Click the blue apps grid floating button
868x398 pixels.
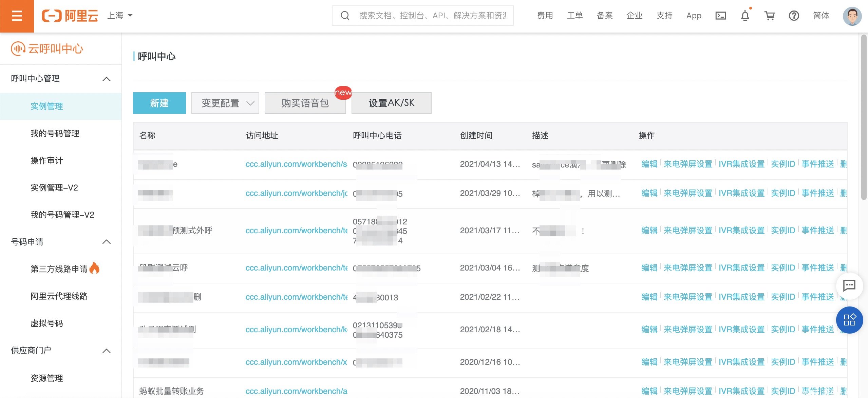849,320
